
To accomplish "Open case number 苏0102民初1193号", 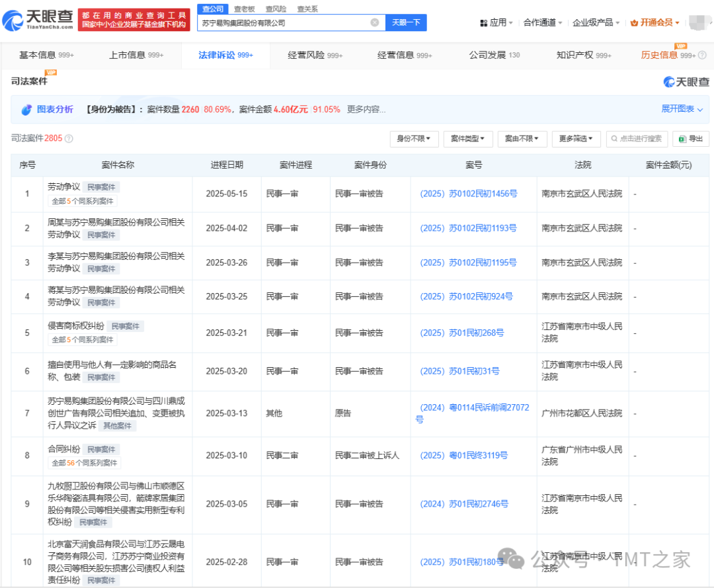I will click(x=468, y=229).
